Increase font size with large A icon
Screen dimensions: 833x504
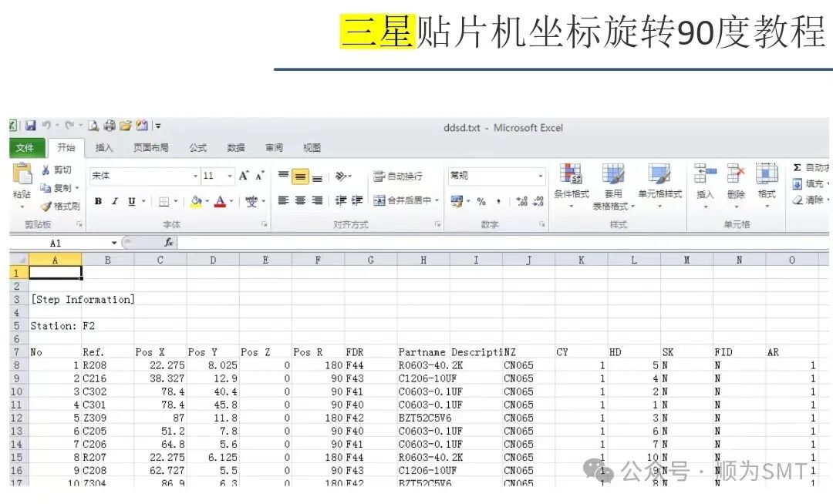(244, 176)
